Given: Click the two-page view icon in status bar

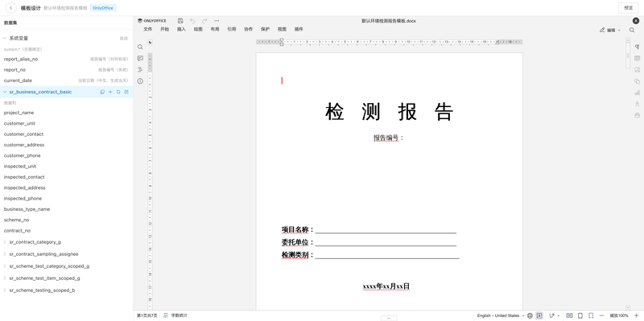Looking at the screenshot, I should (569, 315).
